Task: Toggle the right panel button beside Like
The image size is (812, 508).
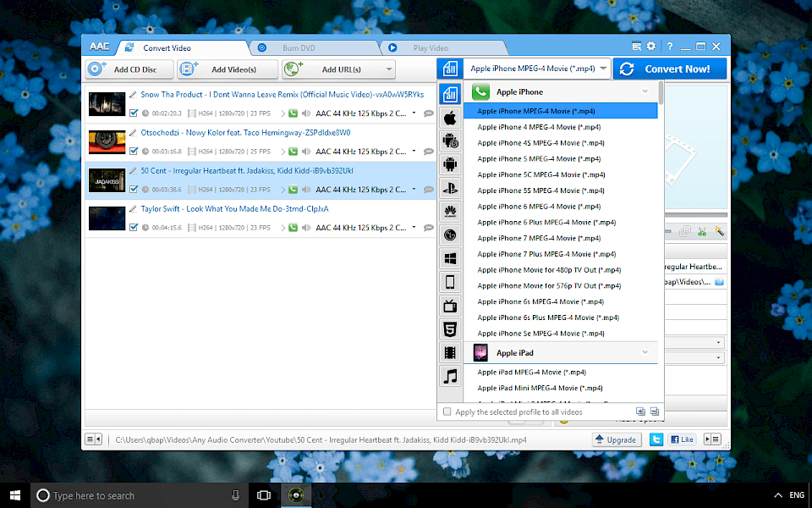Action: point(712,439)
